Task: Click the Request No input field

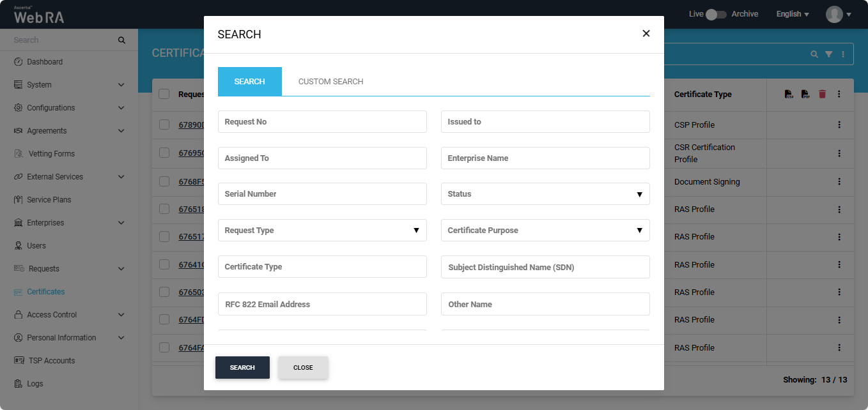Action: pos(322,122)
